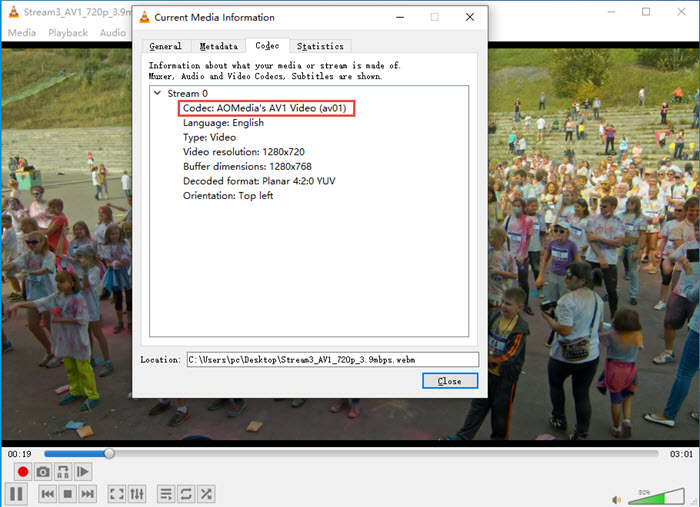Advance frame by frame

click(x=83, y=471)
